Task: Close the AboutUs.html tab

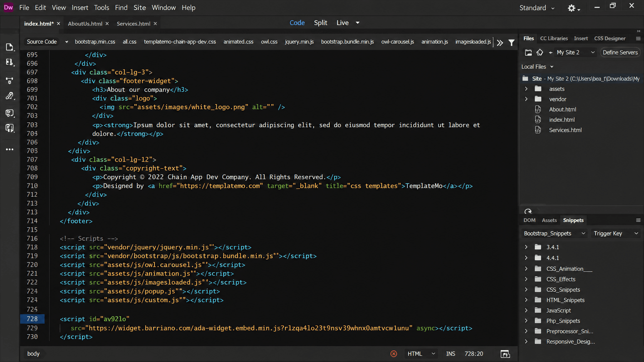Action: tap(107, 23)
